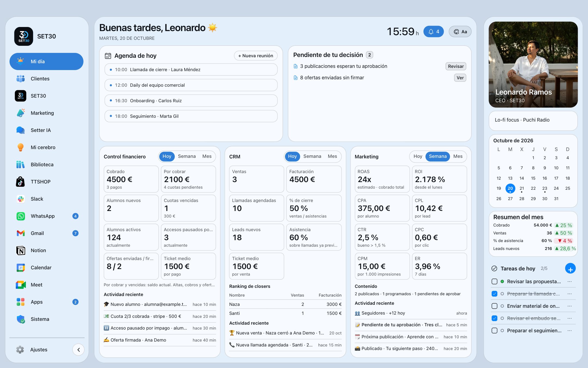588x368 pixels.
Task: Add a new task with plus button
Action: pyautogui.click(x=570, y=269)
